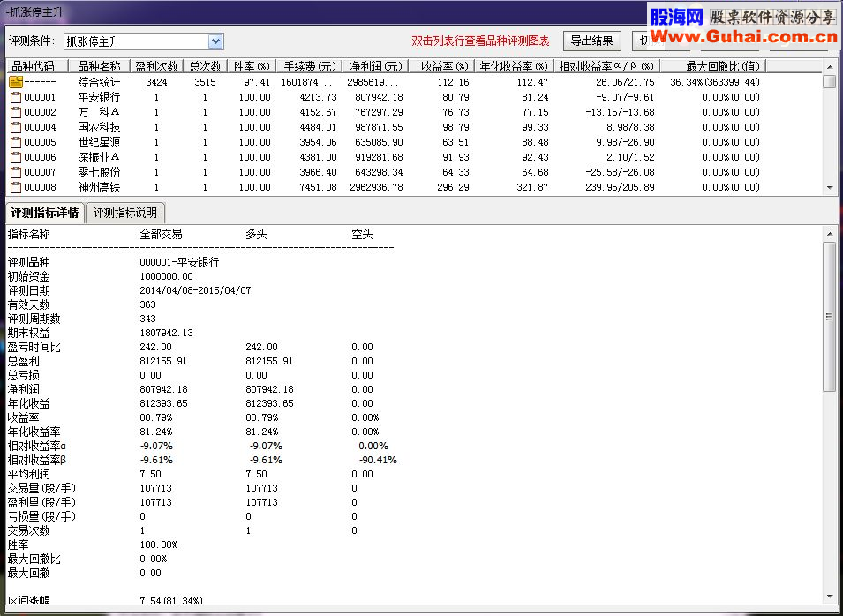
Task: Click the top list's scrollbar thumb
Action: 830,82
